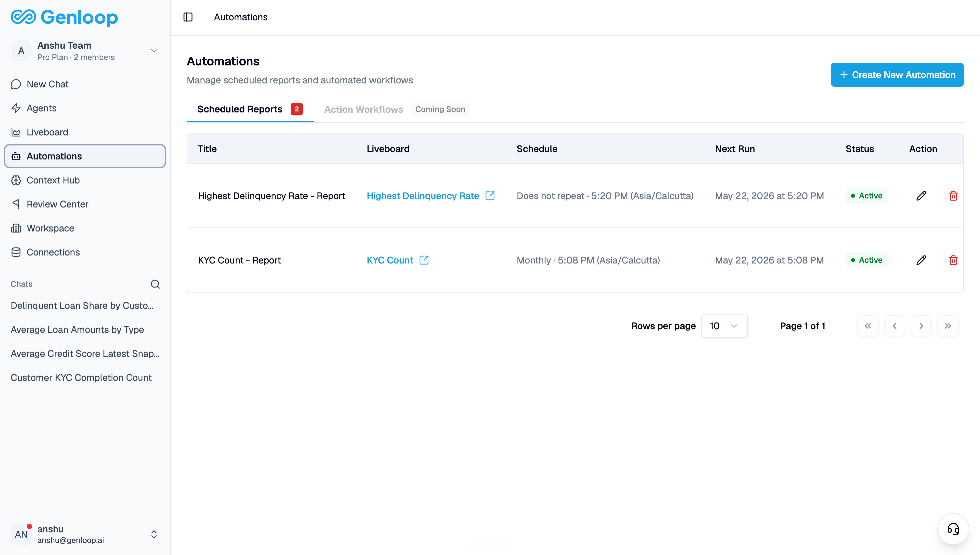Go to Connections
The height and width of the screenshot is (555, 980).
pos(85,252)
